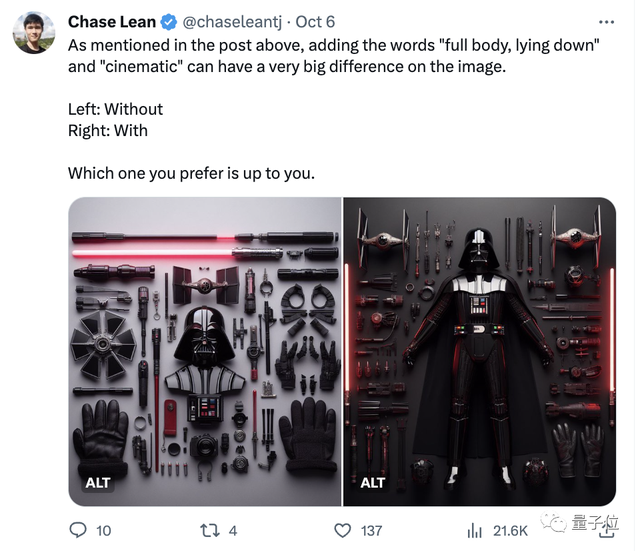This screenshot has width=640, height=551.
Task: Click the 21.6K views count
Action: 510,530
